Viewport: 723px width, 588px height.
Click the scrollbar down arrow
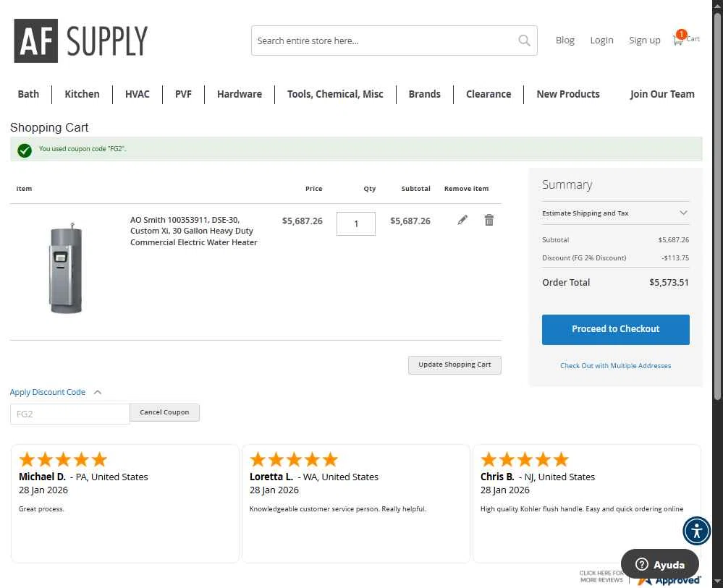click(717, 581)
